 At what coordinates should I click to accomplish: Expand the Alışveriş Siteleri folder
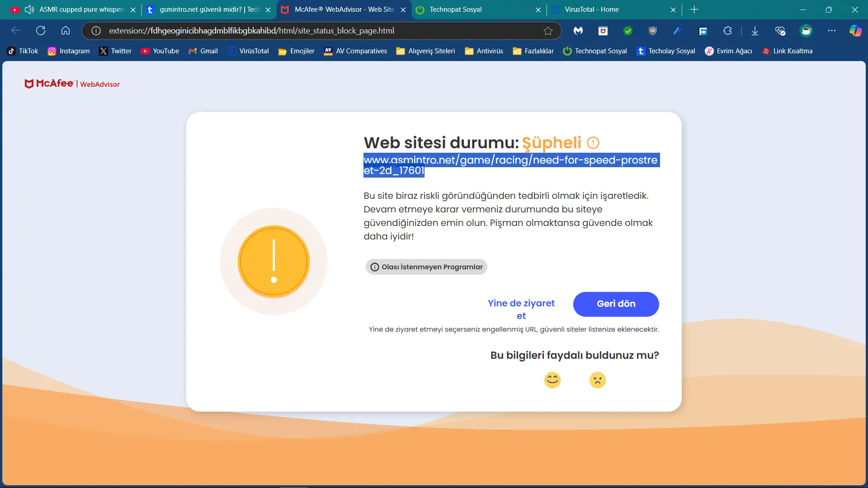(425, 51)
